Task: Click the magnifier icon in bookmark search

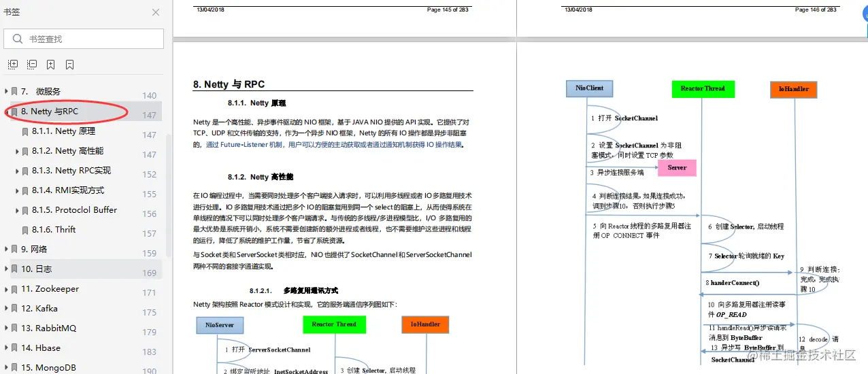Action: click(x=16, y=39)
